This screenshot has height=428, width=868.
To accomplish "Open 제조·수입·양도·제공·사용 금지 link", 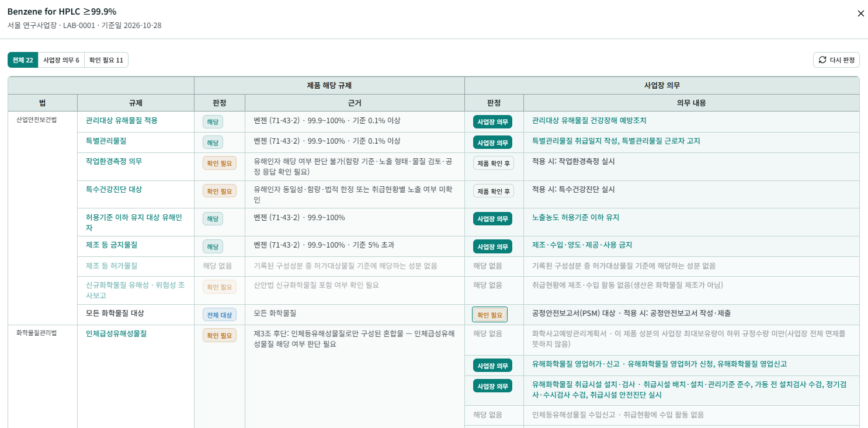I will tap(582, 245).
